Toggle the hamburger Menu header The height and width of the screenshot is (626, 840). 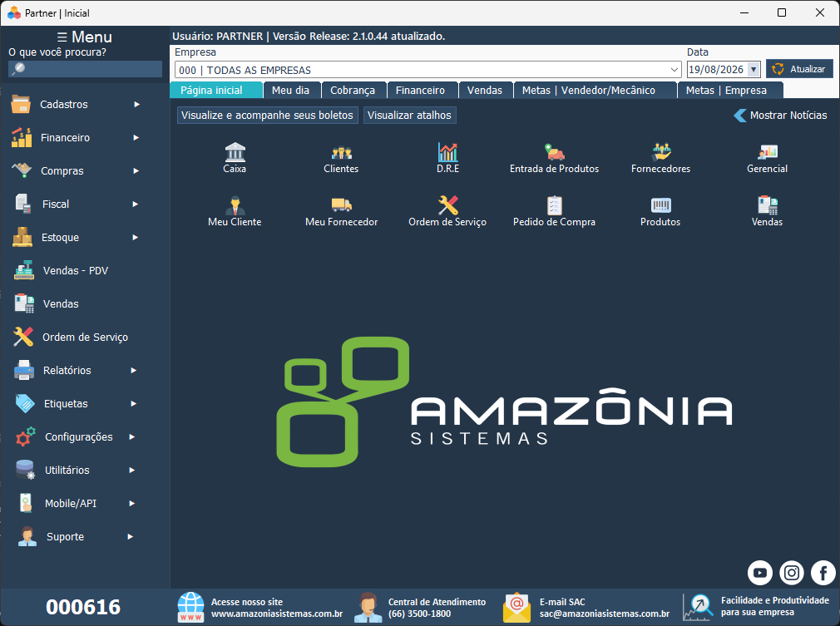coord(85,37)
